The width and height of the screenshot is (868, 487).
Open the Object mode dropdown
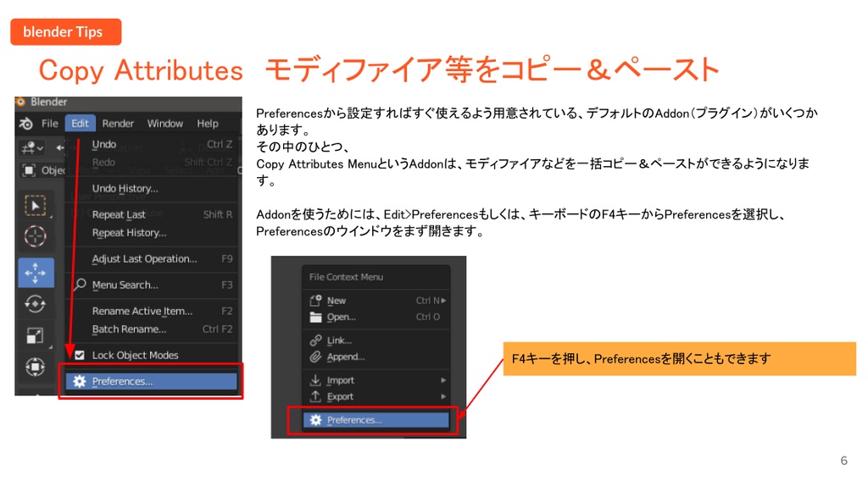click(x=44, y=170)
